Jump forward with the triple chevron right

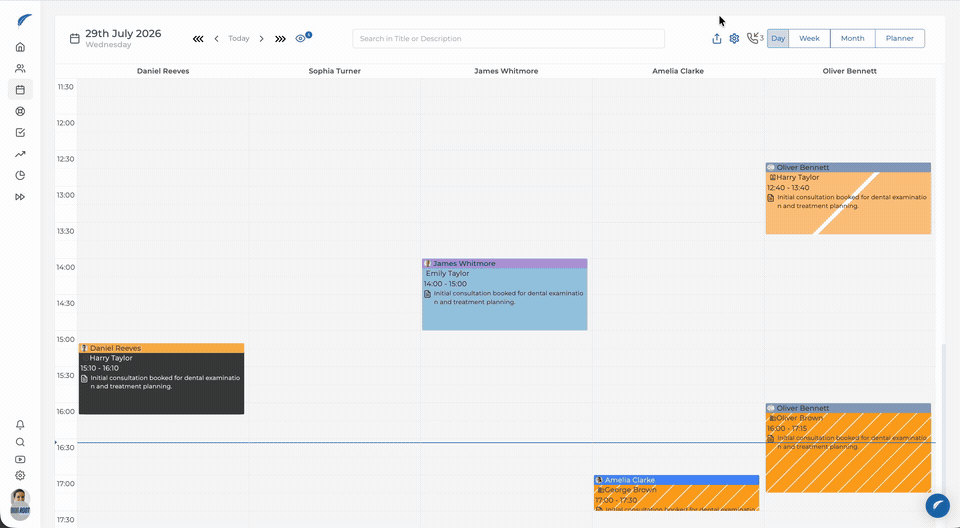[280, 39]
